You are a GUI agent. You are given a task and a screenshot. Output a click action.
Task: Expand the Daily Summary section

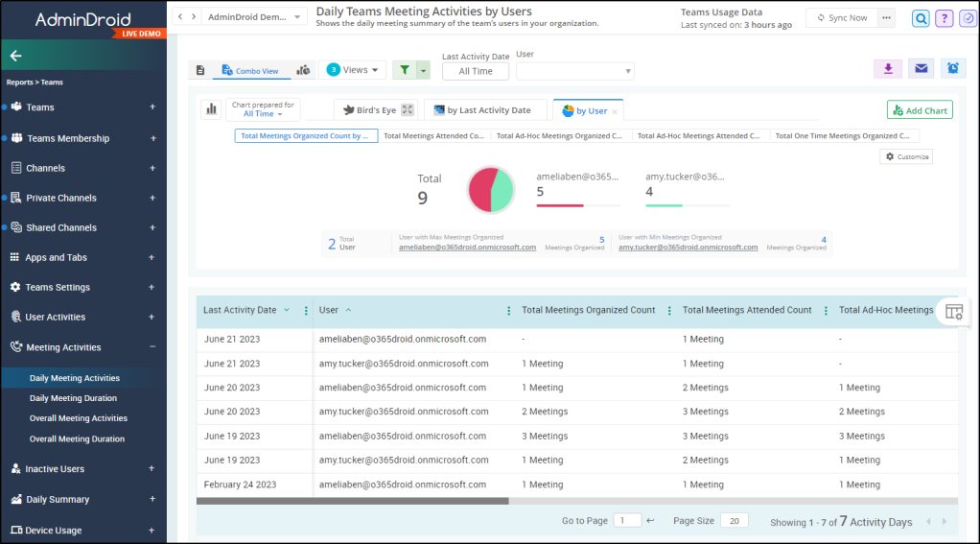[152, 499]
